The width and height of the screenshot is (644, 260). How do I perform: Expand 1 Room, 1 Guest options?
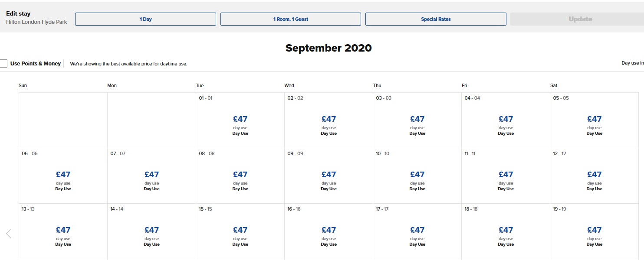click(x=290, y=19)
